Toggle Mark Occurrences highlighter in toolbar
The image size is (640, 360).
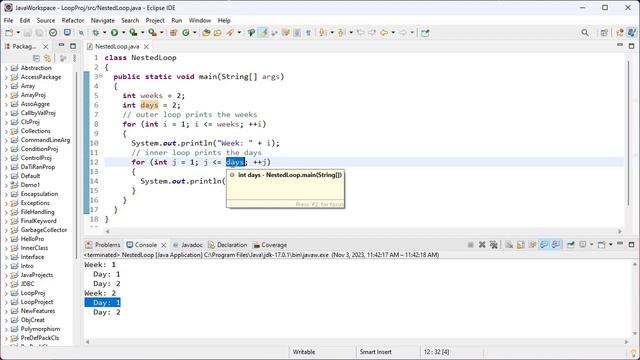tap(263, 33)
